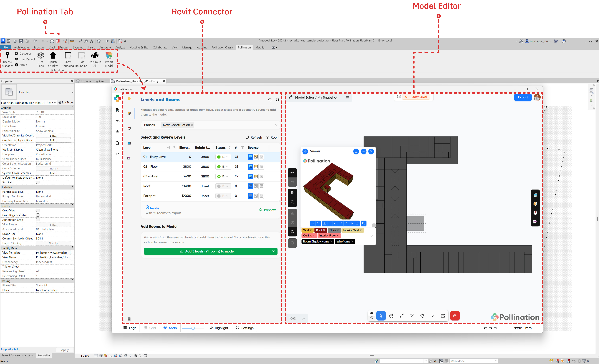The height and width of the screenshot is (364, 599).
Task: Open the Properties help link
Action: pos(10,349)
